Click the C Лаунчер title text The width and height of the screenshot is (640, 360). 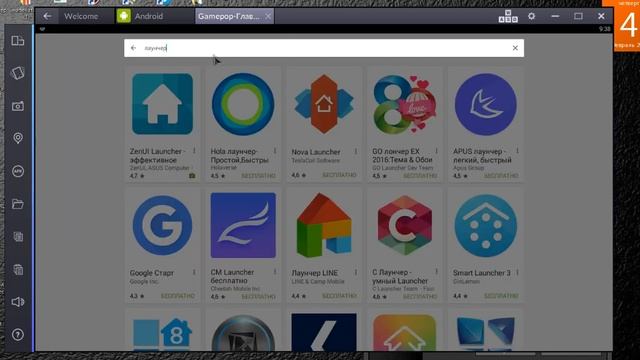point(400,276)
